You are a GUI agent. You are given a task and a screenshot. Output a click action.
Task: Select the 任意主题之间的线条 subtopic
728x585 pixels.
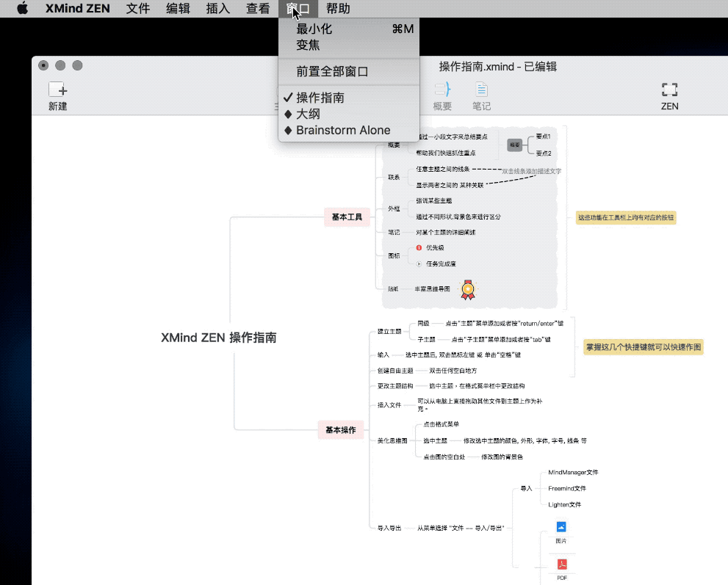pos(443,169)
